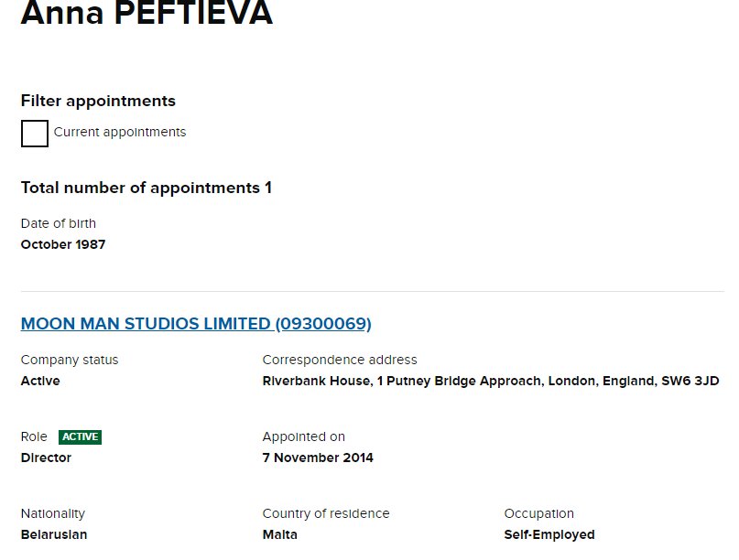
Task: Click the "Appointed on" label
Action: pyautogui.click(x=304, y=436)
